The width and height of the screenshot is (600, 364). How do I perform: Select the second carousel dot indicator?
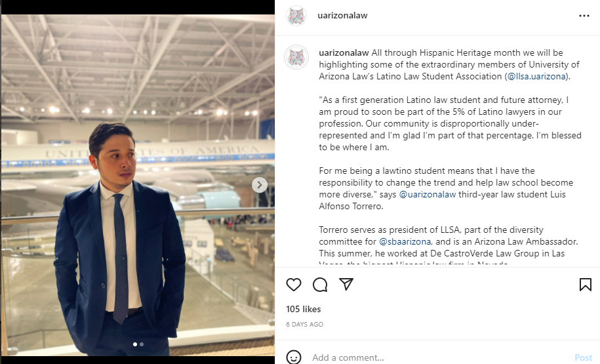[x=142, y=344]
